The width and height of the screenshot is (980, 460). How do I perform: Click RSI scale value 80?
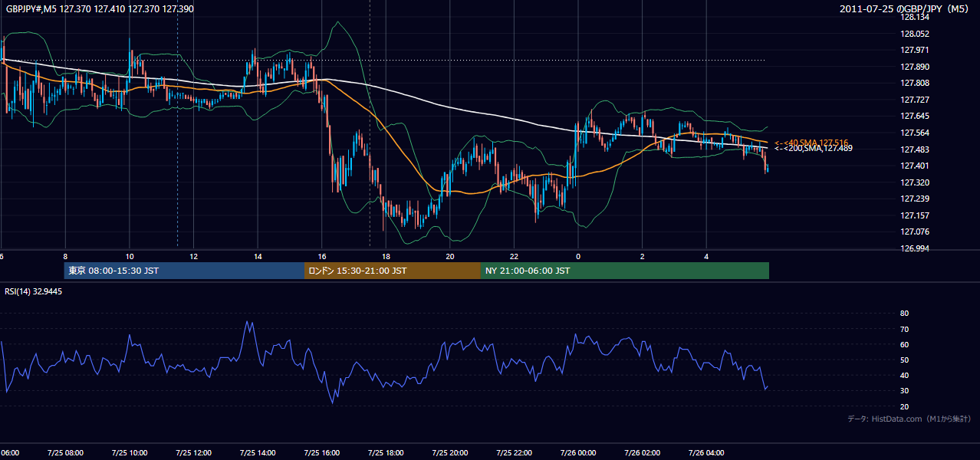[x=905, y=314]
